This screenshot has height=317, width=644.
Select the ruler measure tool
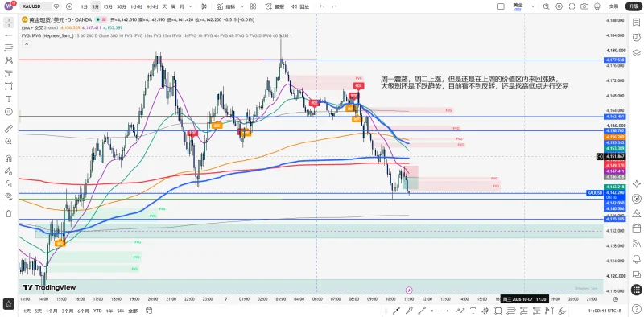9,129
